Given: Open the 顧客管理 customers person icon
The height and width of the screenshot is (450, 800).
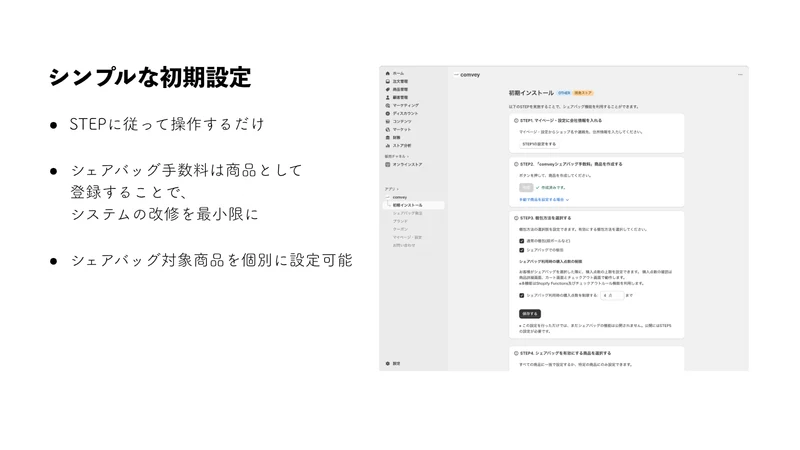Looking at the screenshot, I should [388, 97].
